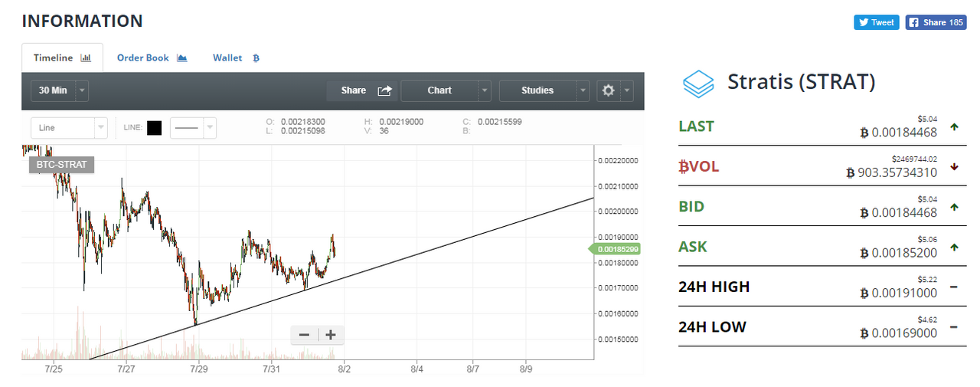This screenshot has width=980, height=387.
Task: Click the current price marker 0.00185299
Action: tap(615, 249)
